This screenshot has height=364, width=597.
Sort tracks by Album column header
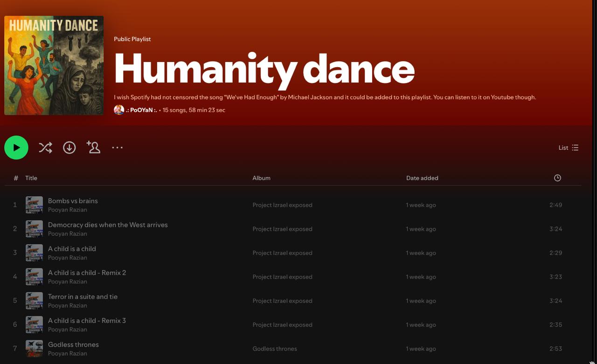pyautogui.click(x=261, y=178)
